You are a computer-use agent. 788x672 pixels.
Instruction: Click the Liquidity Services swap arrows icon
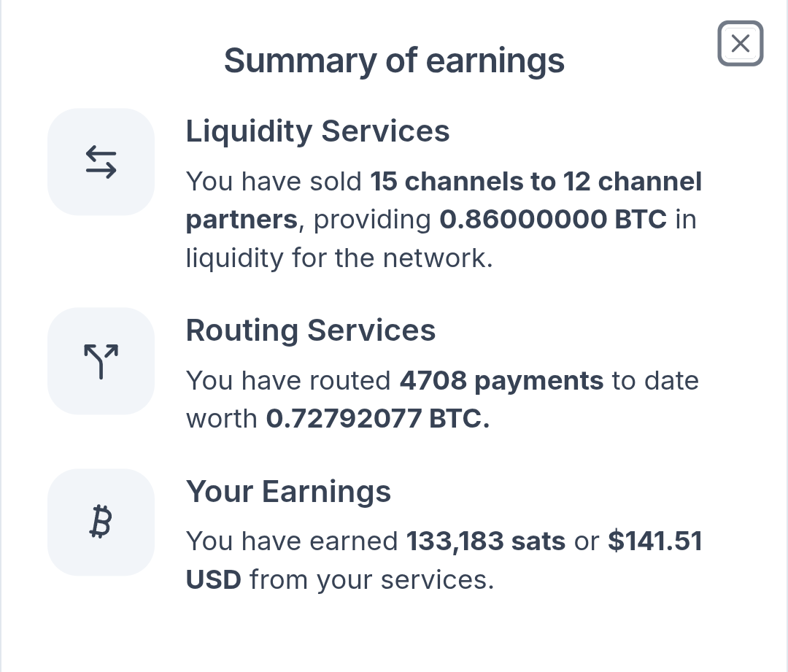click(101, 162)
